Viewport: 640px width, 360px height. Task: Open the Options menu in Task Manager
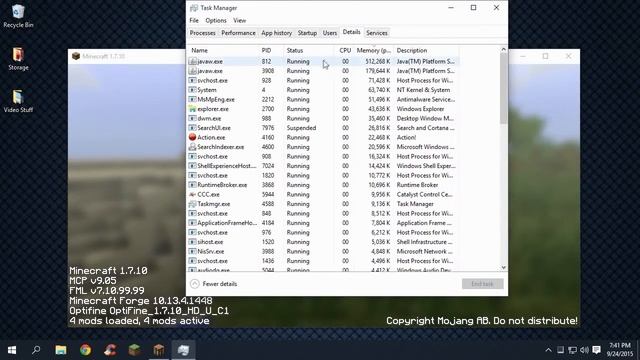pyautogui.click(x=216, y=20)
